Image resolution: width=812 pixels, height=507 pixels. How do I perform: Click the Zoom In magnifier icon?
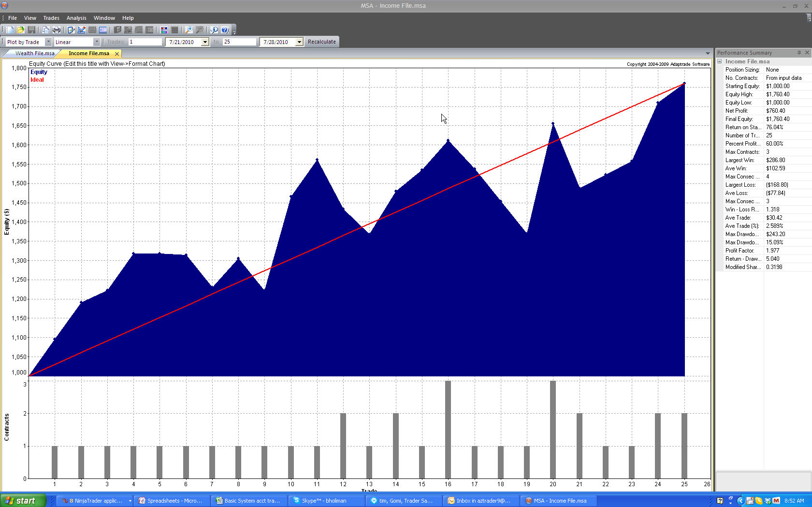point(189,30)
